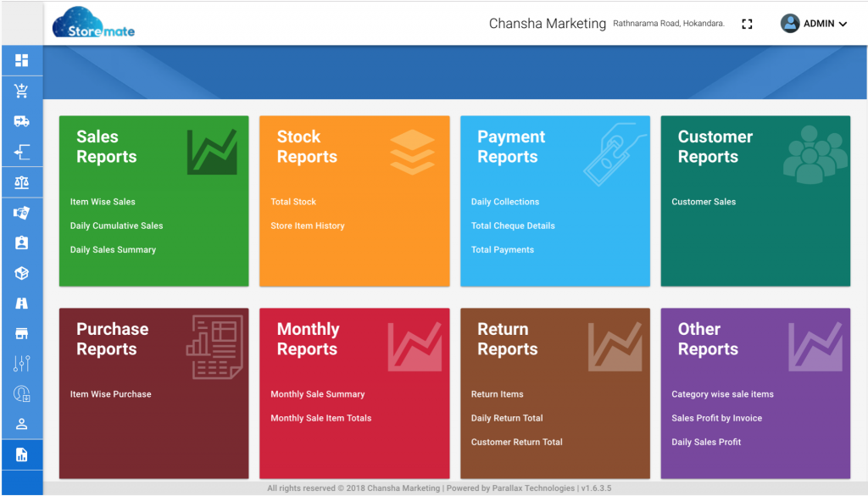The image size is (868, 496).
Task: Select the balance scale sidebar icon
Action: (x=21, y=182)
